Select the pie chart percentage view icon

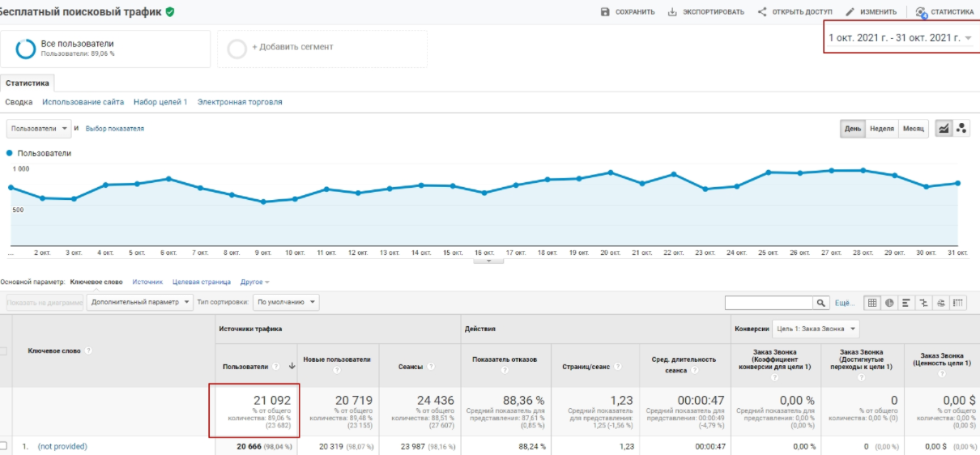[x=889, y=303]
